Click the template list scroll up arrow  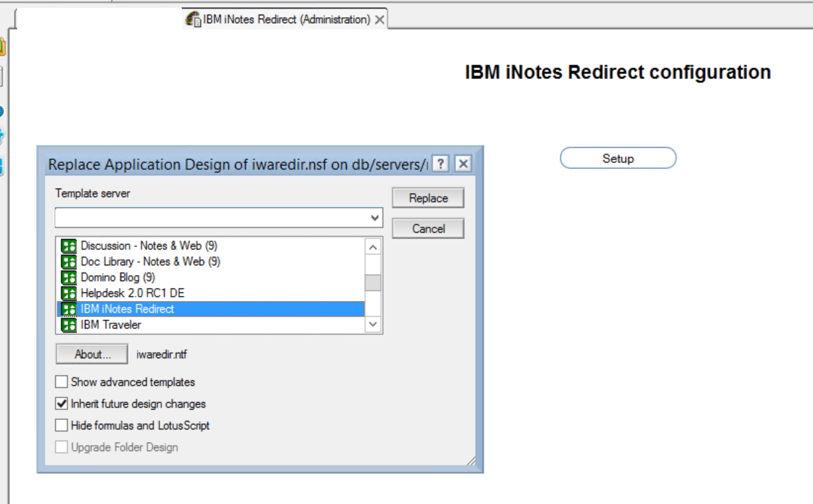coord(373,247)
